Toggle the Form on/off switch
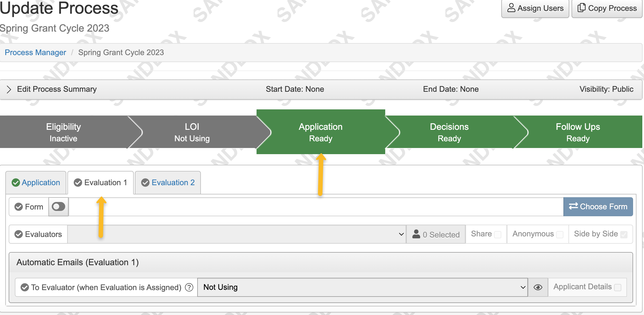This screenshot has width=644, height=315. tap(58, 207)
